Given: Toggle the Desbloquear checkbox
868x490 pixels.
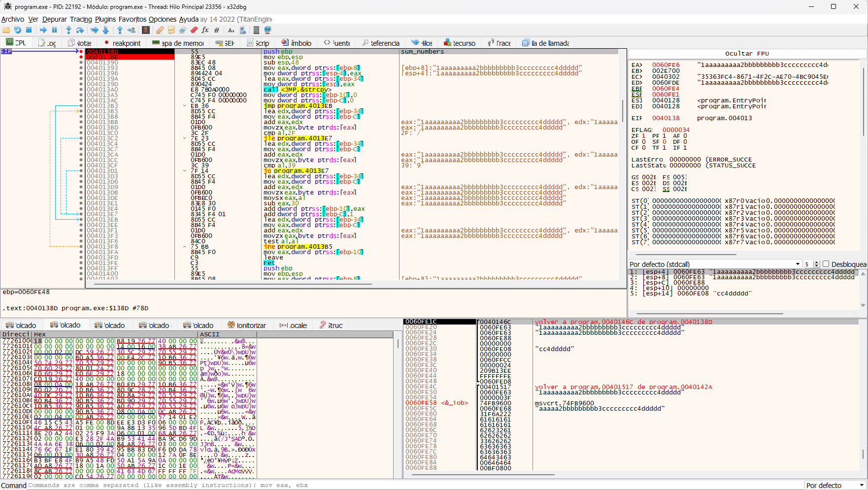Looking at the screenshot, I should coord(826,264).
